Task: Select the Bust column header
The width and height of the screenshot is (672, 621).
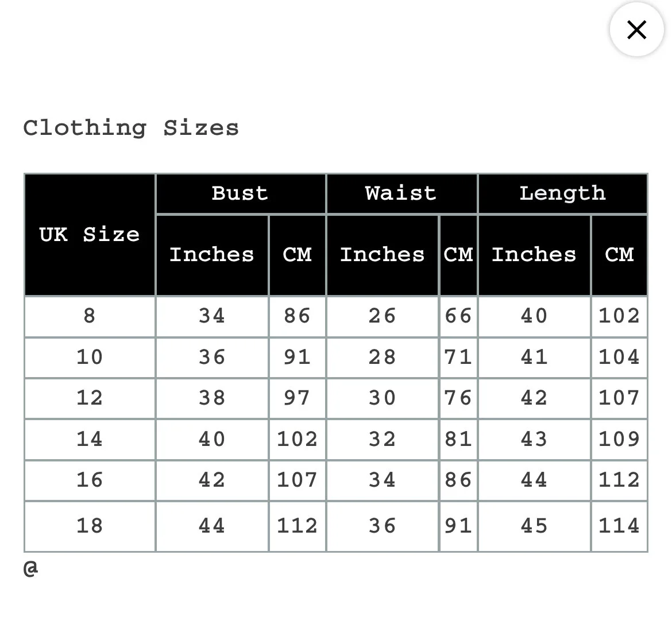Action: tap(240, 193)
